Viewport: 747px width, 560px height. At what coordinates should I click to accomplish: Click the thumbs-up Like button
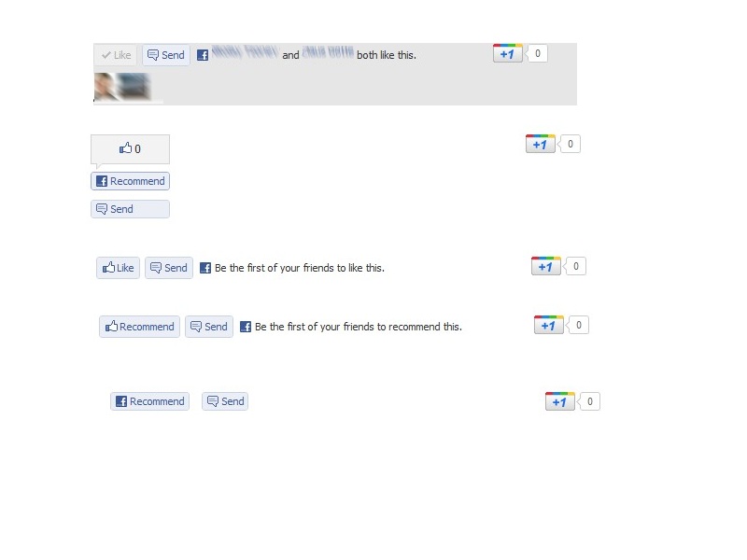pyautogui.click(x=119, y=268)
